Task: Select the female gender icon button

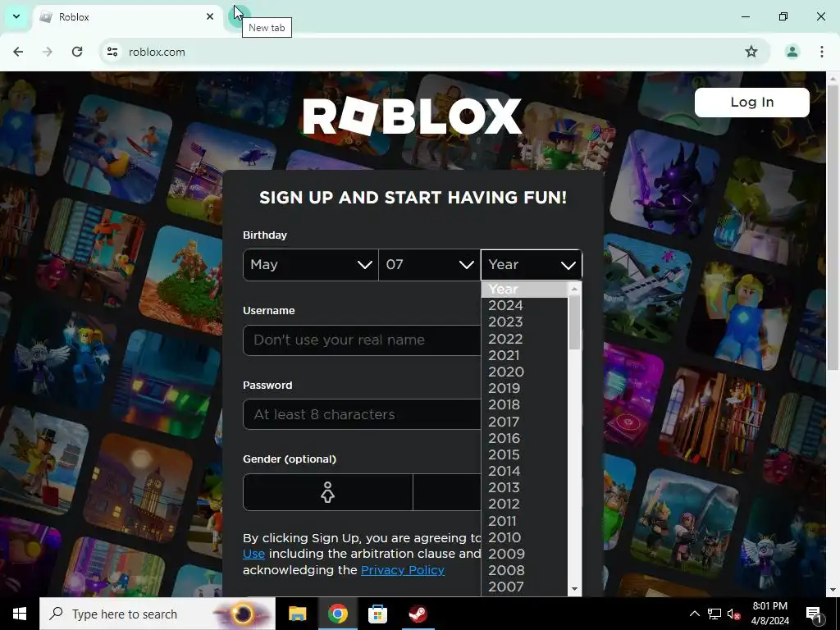Action: point(328,492)
